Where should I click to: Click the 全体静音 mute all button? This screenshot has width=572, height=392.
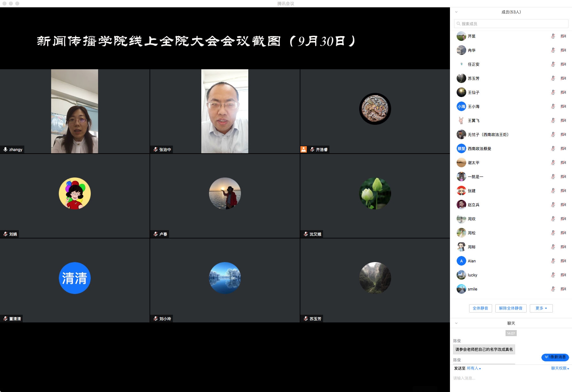tap(480, 308)
